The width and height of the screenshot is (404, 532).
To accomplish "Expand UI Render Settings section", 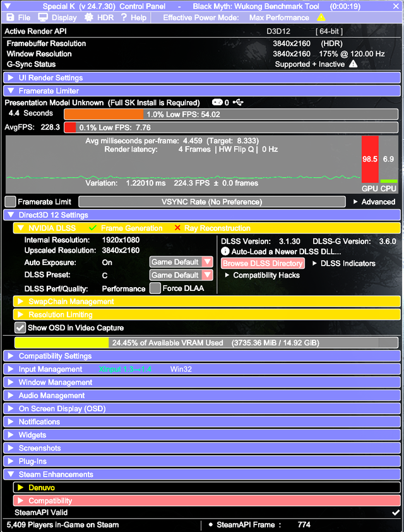I will [x=202, y=78].
